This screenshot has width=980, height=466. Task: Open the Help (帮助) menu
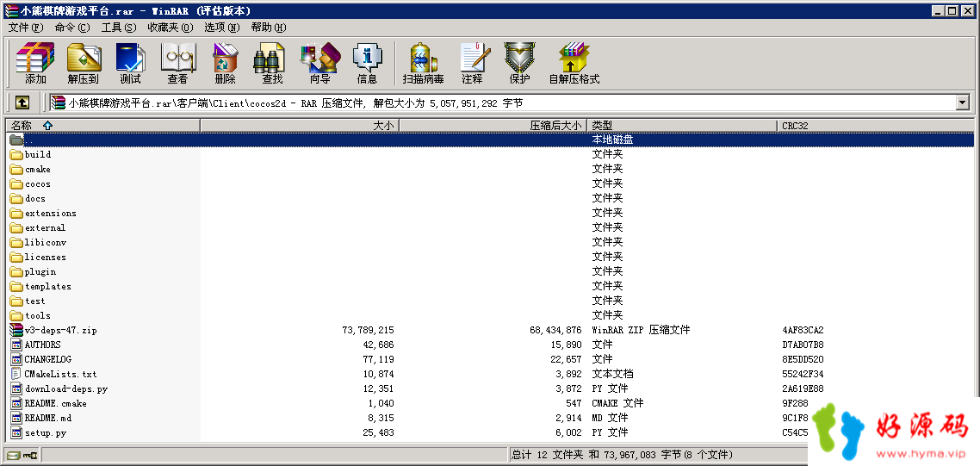click(269, 28)
